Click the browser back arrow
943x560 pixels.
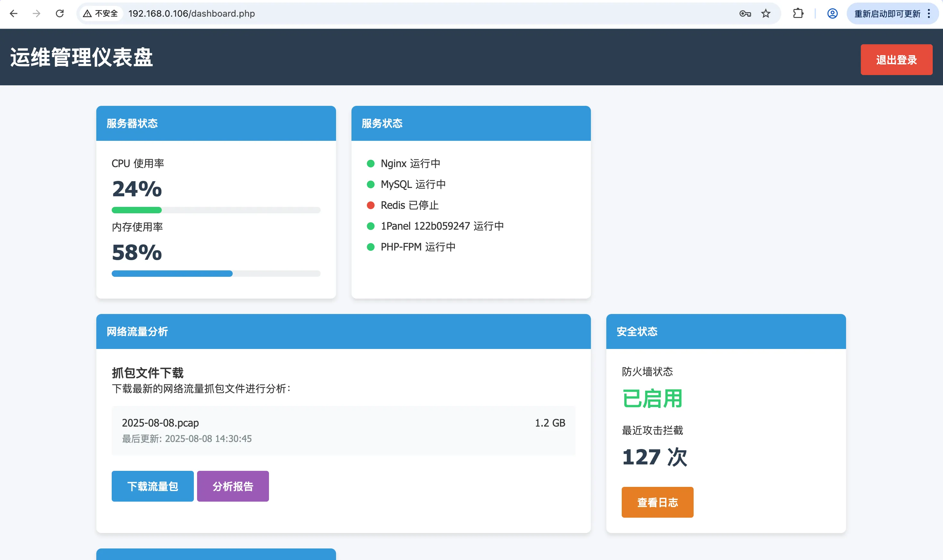coord(13,13)
